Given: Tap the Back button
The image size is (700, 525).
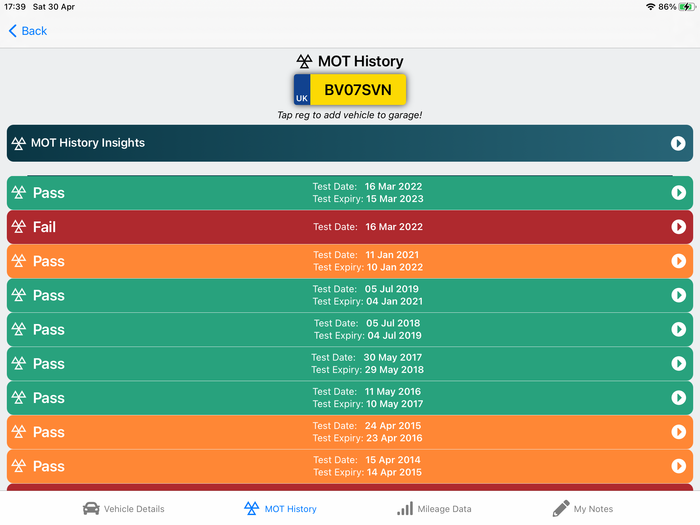Looking at the screenshot, I should tap(28, 31).
